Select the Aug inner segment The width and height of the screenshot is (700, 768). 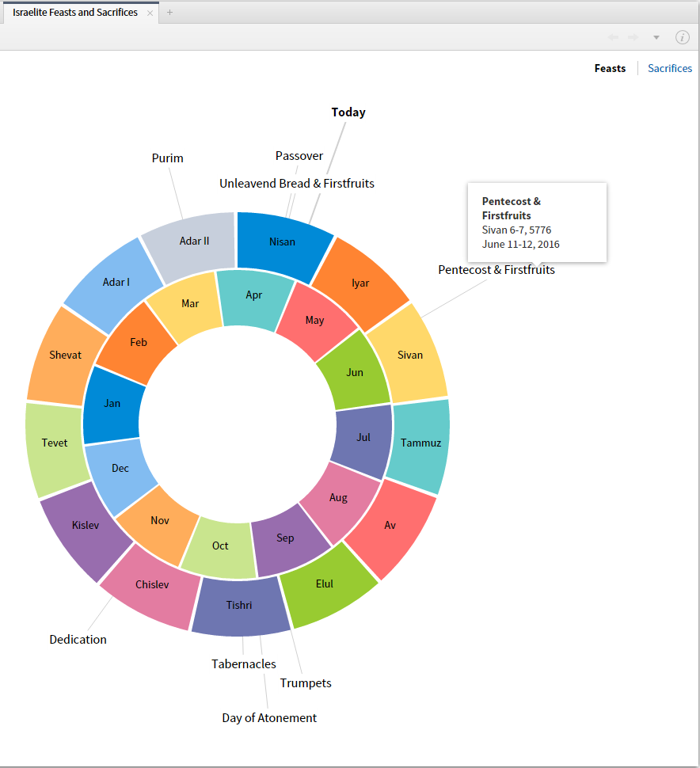(338, 498)
